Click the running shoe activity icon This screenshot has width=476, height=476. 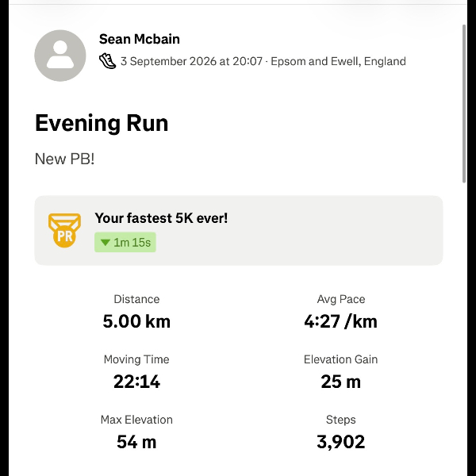(107, 61)
